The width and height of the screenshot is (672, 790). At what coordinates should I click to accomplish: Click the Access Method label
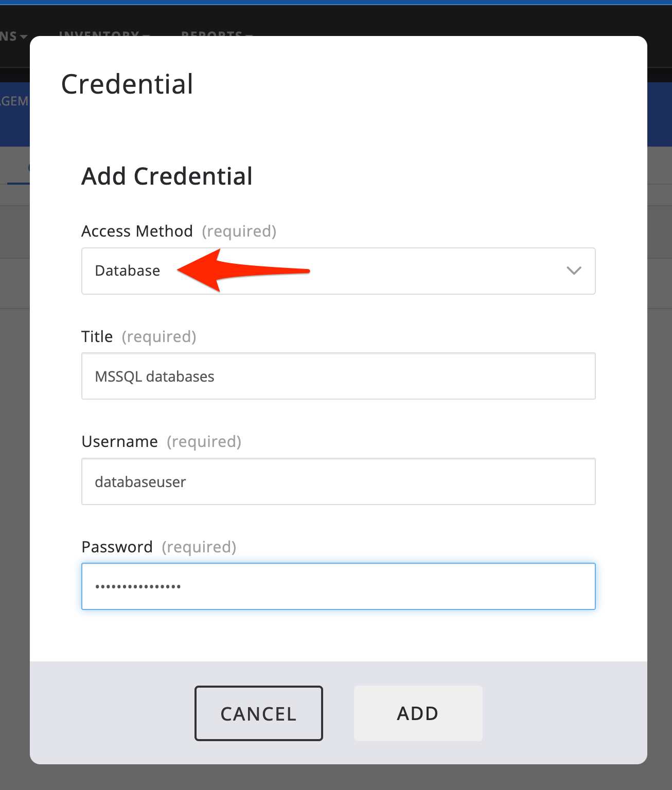coord(137,231)
